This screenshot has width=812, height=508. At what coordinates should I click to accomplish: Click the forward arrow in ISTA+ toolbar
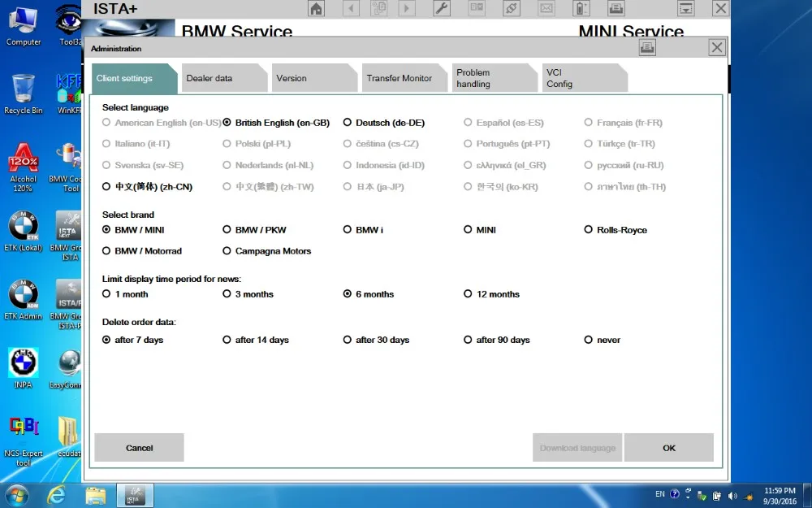pos(407,8)
